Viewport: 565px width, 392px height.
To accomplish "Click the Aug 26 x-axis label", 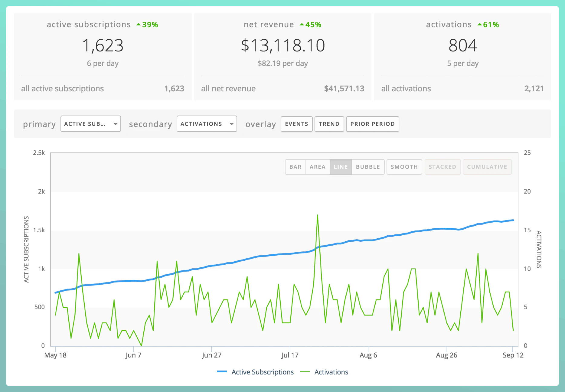I will point(446,355).
